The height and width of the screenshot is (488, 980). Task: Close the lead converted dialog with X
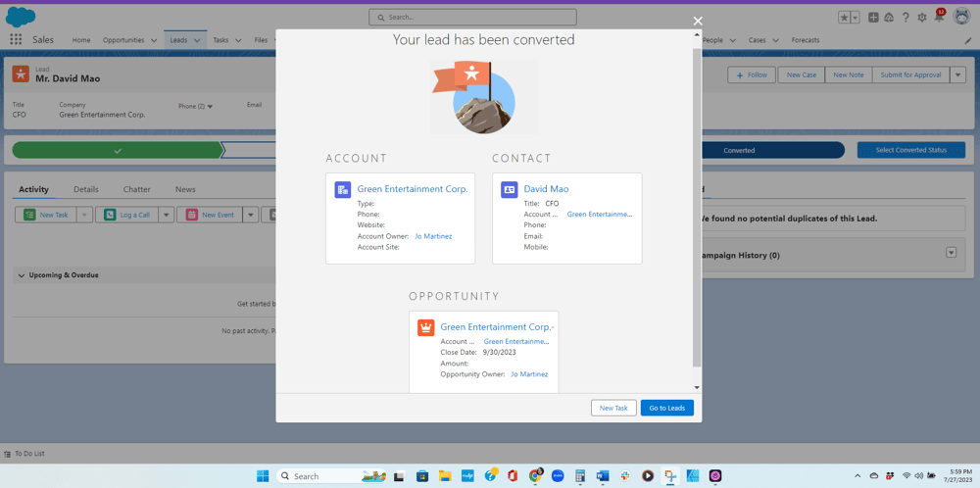pyautogui.click(x=698, y=21)
